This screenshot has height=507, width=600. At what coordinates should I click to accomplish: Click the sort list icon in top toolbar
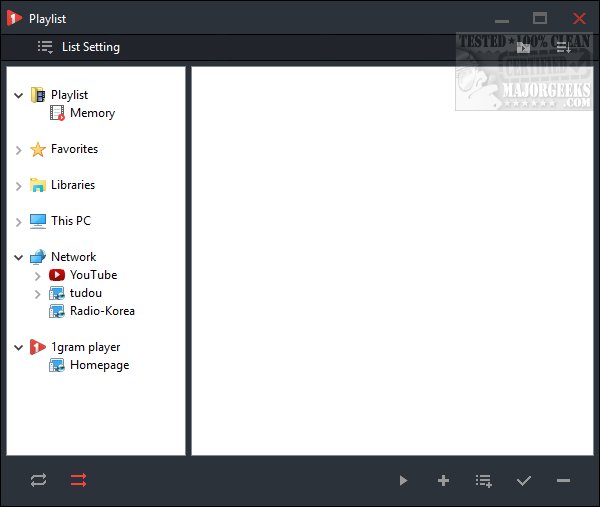(x=563, y=47)
